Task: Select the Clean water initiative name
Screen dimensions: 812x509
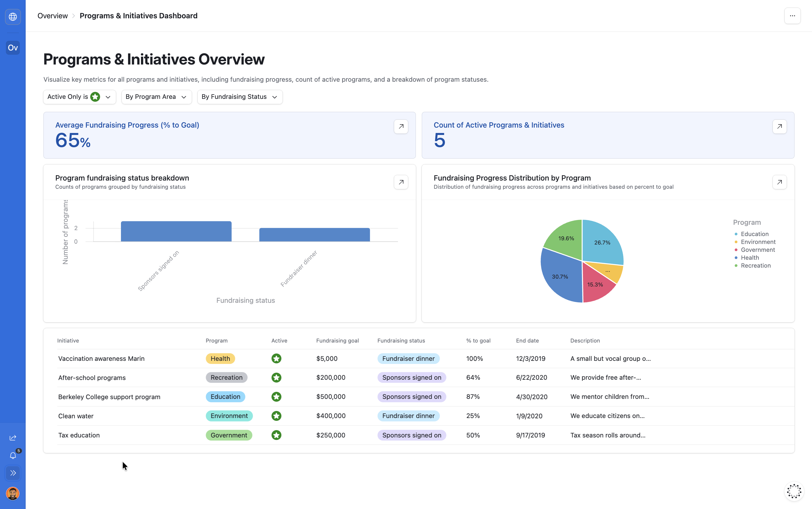Action: pos(76,416)
